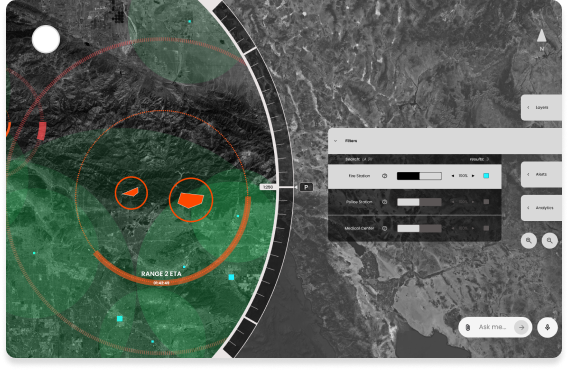The height and width of the screenshot is (370, 568).
Task: Click the Fire Station 100% value
Action: [463, 176]
